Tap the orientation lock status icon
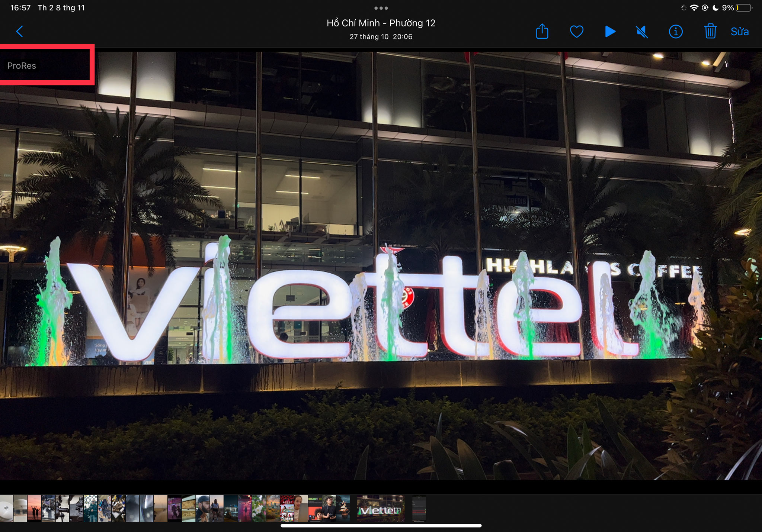The image size is (762, 532). point(705,8)
